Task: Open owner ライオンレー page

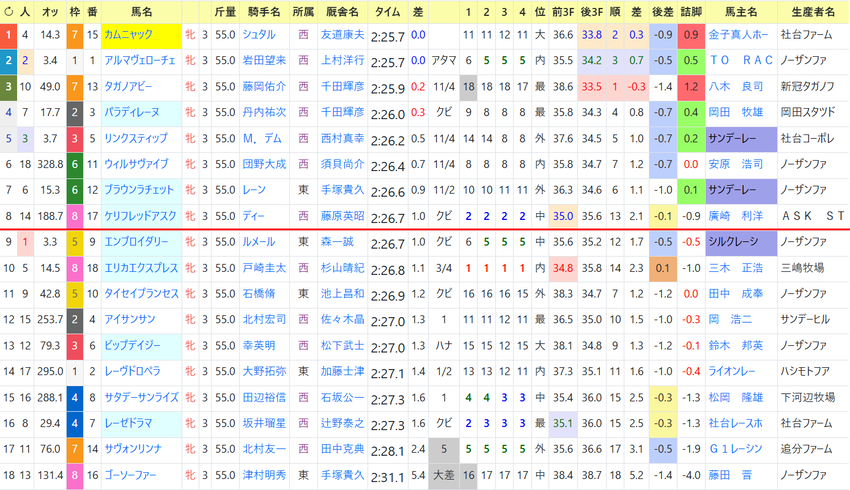Action: 732,371
